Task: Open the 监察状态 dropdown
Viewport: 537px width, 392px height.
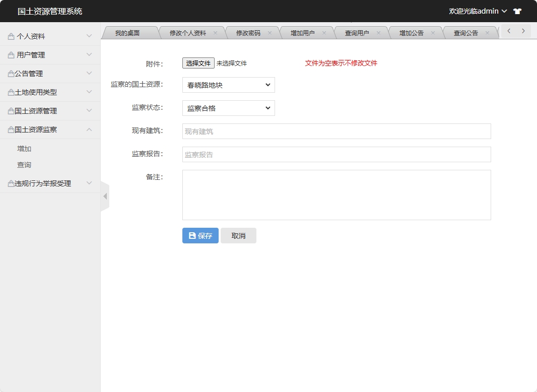Action: (228, 108)
